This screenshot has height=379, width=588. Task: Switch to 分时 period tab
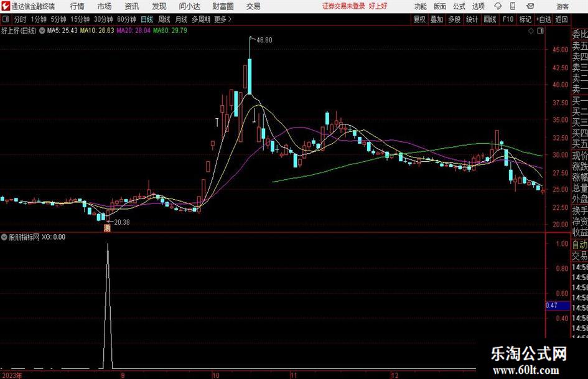point(21,19)
